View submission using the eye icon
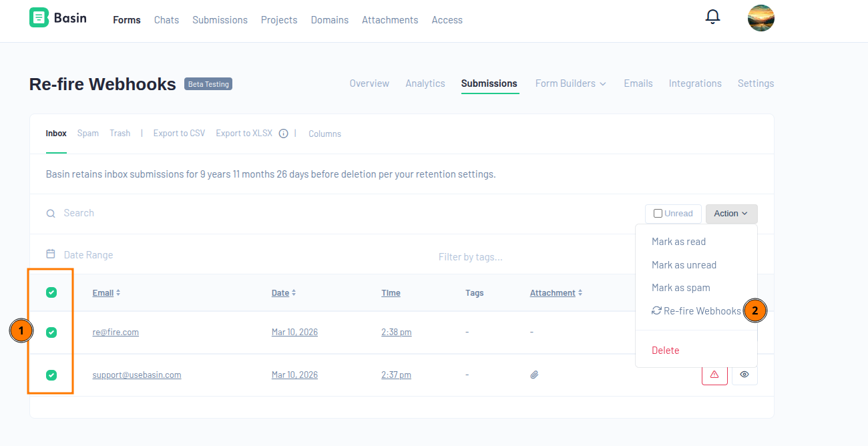Screen dimensions: 868x446 click(744, 375)
